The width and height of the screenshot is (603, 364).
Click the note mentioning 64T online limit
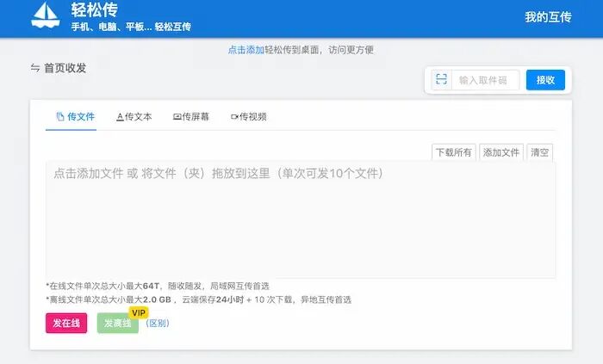click(158, 286)
